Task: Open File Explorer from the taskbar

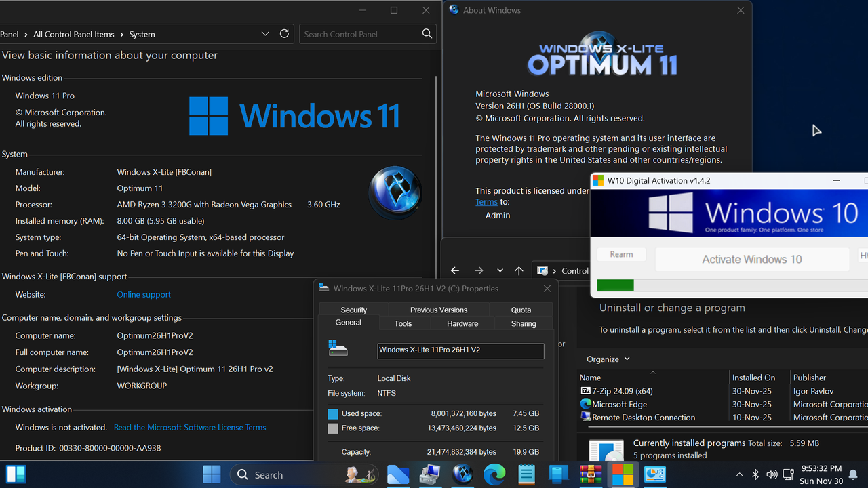Action: pos(398,474)
